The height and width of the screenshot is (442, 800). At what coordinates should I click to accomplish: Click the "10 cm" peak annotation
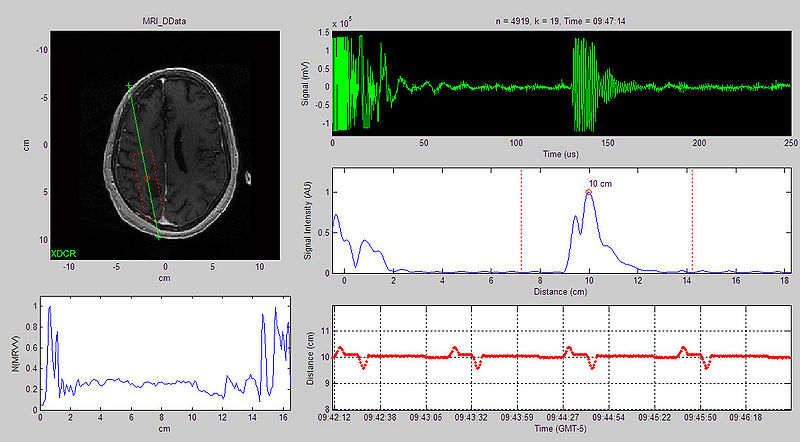click(601, 183)
